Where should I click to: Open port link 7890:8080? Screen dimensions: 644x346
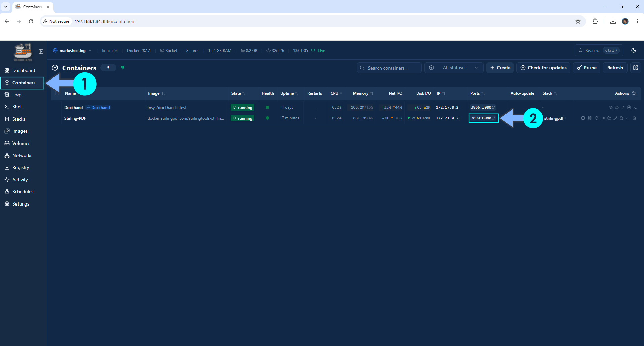coord(483,118)
